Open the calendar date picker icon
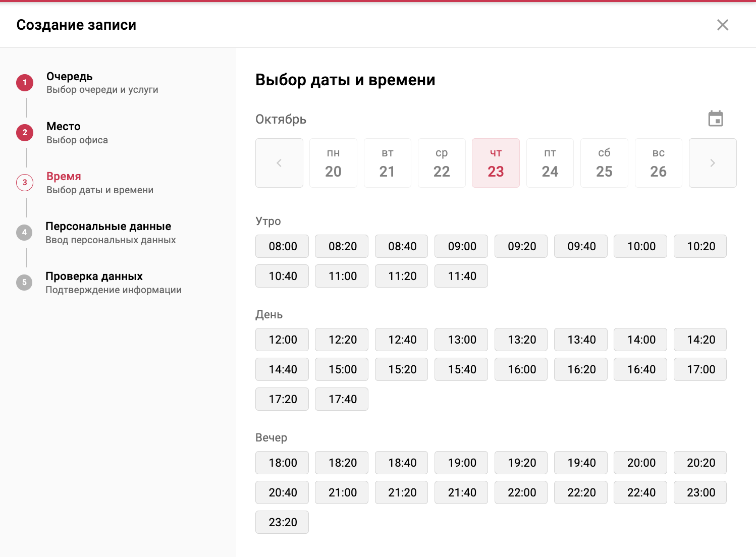 (x=716, y=119)
